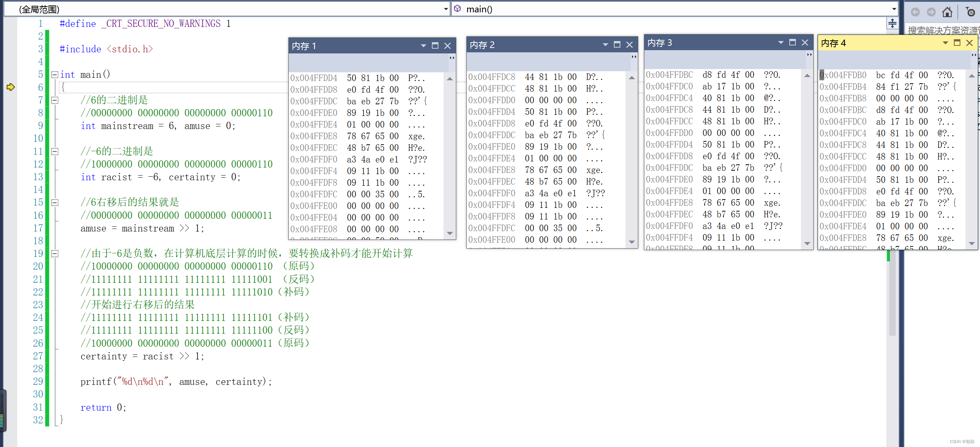The image size is (980, 447).
Task: Maximize the Memory 2 window
Action: tap(617, 45)
